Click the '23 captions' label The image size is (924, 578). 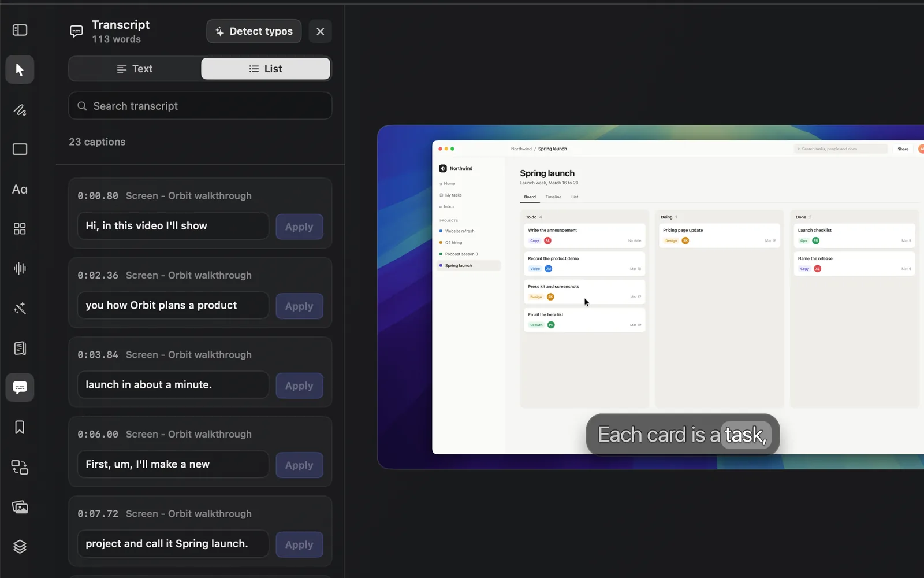pos(97,142)
